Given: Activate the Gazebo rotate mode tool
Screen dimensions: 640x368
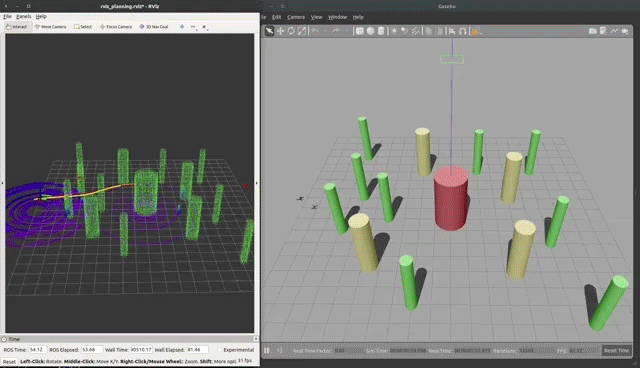Looking at the screenshot, I should tap(291, 31).
